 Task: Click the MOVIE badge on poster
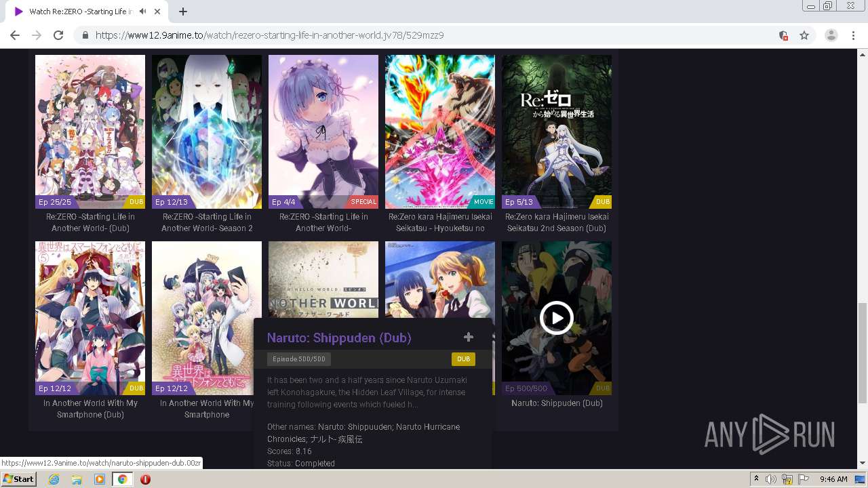(x=484, y=202)
